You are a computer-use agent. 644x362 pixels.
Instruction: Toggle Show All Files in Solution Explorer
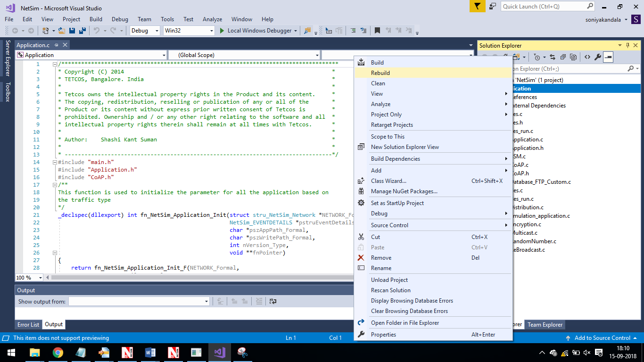573,57
